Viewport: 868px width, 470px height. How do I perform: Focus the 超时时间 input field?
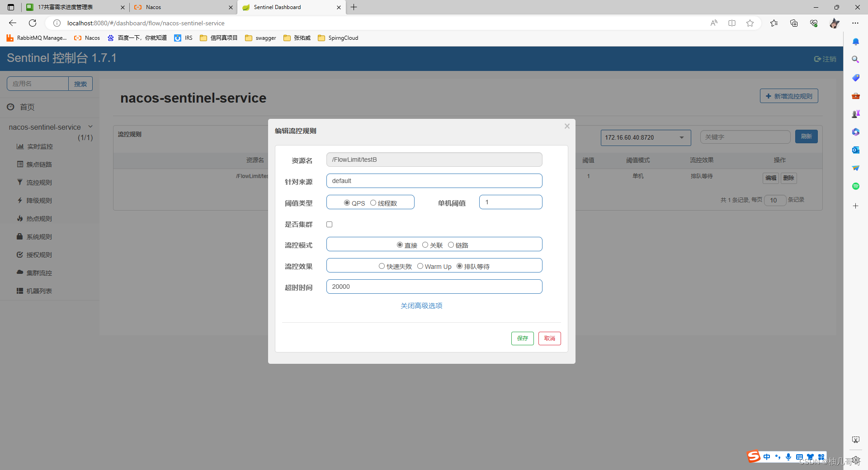pos(434,287)
